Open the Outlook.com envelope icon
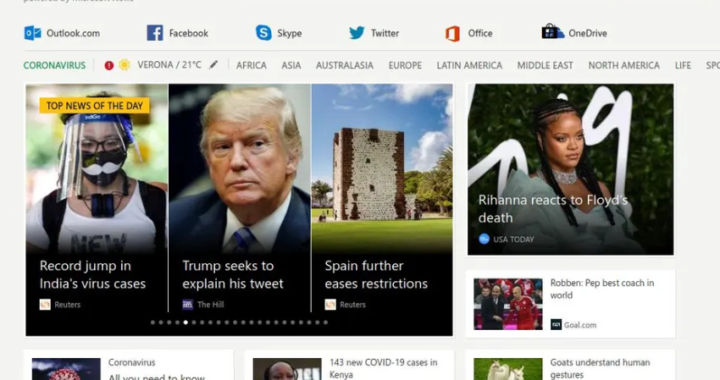 pos(32,33)
